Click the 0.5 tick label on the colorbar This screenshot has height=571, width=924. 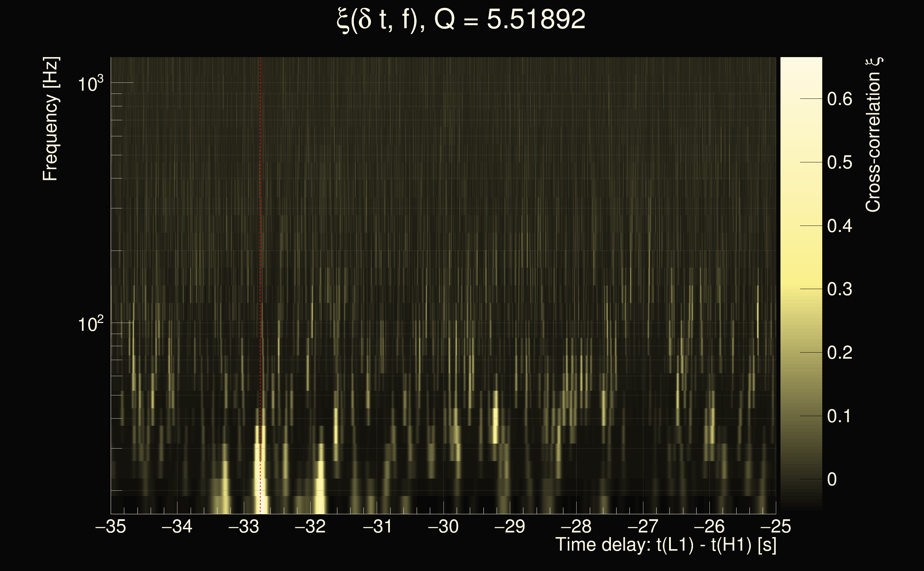pos(839,163)
